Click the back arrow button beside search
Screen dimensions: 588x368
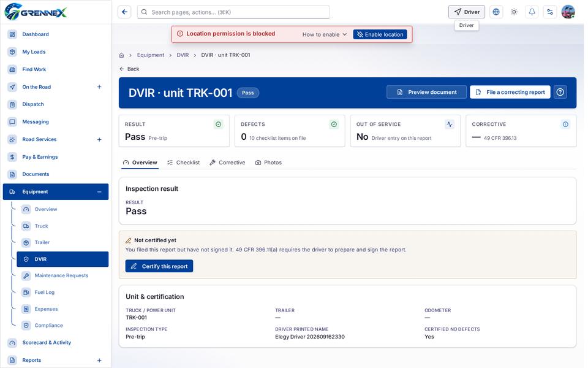124,12
